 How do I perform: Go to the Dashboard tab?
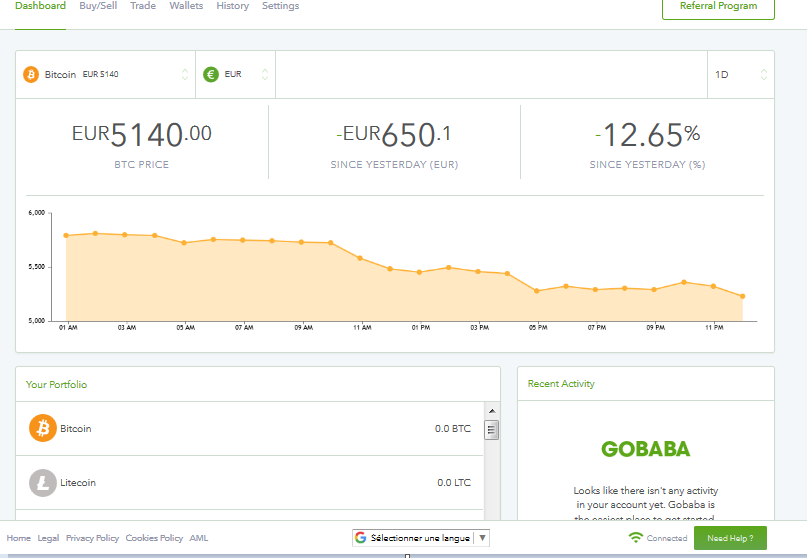click(40, 6)
